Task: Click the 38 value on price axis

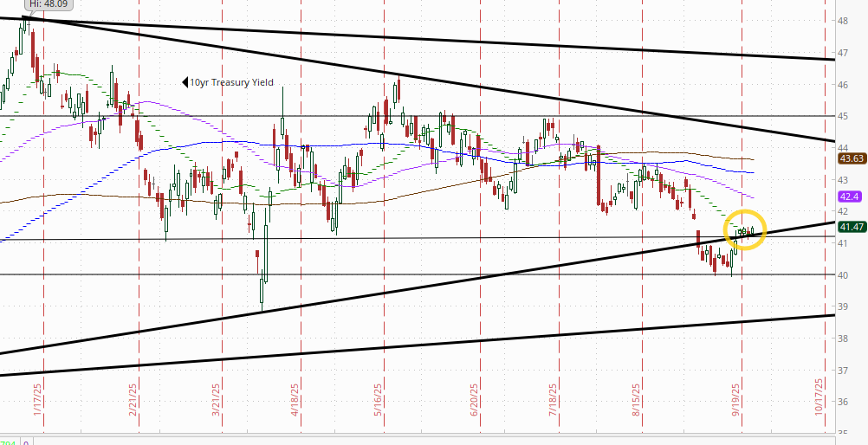Action: click(845, 339)
